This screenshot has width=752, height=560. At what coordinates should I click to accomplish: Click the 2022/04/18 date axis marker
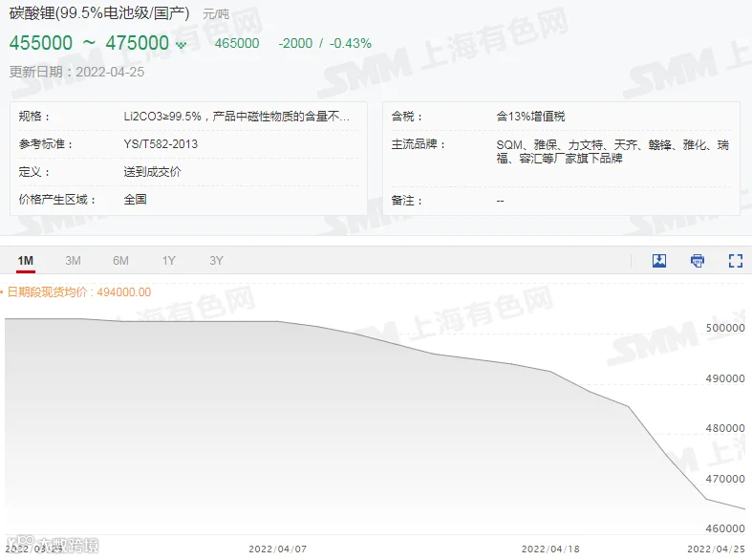coord(550,549)
